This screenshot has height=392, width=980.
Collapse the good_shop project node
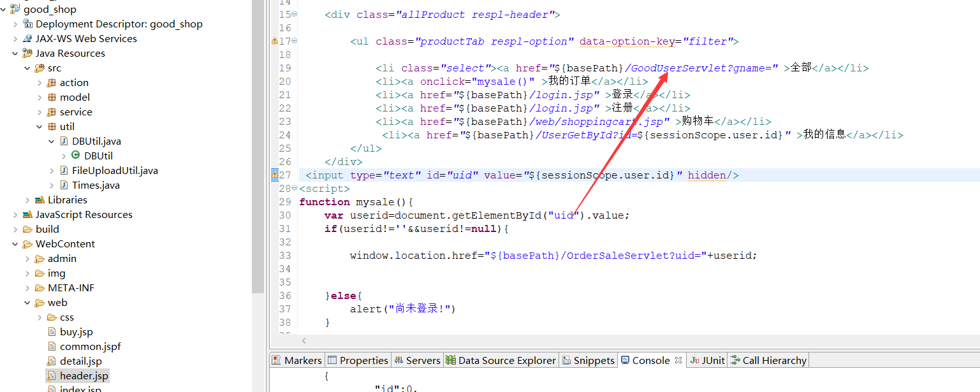(4, 9)
